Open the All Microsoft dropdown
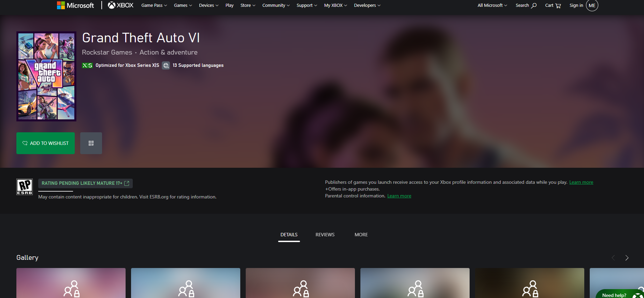This screenshot has height=298, width=644. tap(492, 5)
